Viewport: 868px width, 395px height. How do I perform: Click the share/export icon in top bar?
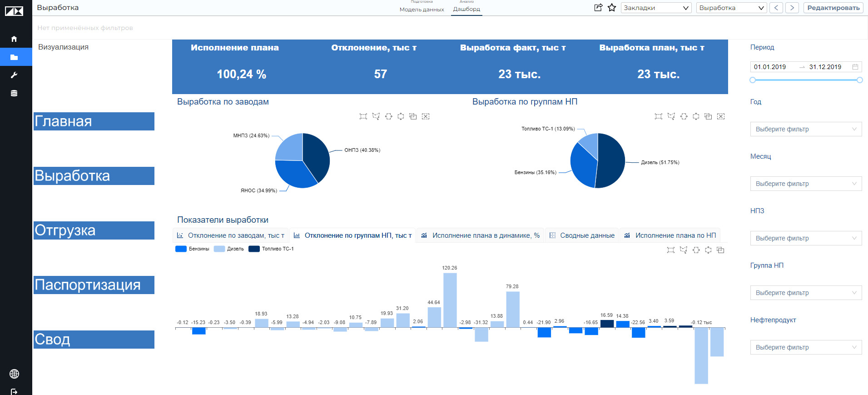[x=598, y=8]
